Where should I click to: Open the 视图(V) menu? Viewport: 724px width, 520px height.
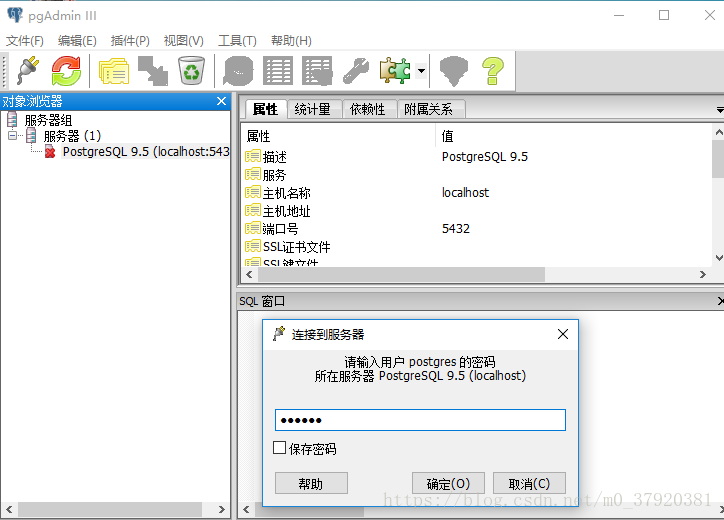point(183,41)
